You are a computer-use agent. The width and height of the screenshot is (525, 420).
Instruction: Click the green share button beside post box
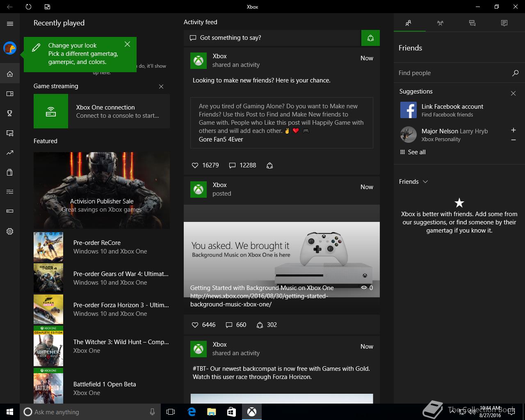pyautogui.click(x=370, y=38)
